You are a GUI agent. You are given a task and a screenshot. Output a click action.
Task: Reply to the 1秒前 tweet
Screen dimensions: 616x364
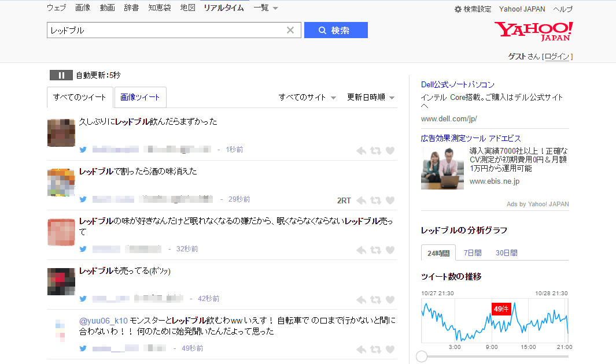362,151
